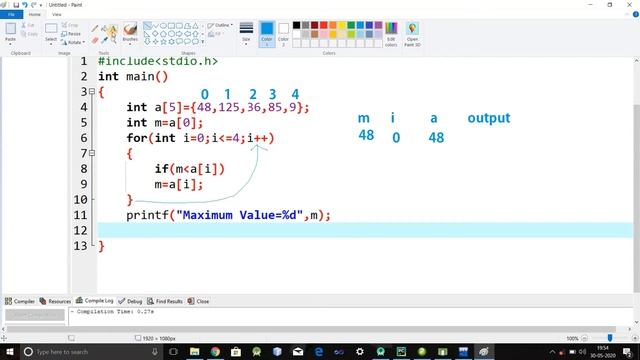640x360 pixels.
Task: Open the File menu
Action: click(x=11, y=14)
